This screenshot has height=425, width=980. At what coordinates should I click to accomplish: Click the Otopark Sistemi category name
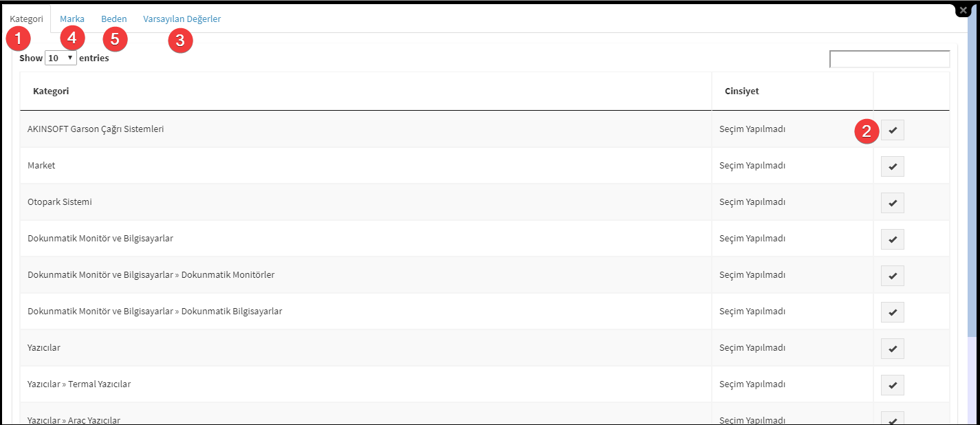pyautogui.click(x=60, y=202)
